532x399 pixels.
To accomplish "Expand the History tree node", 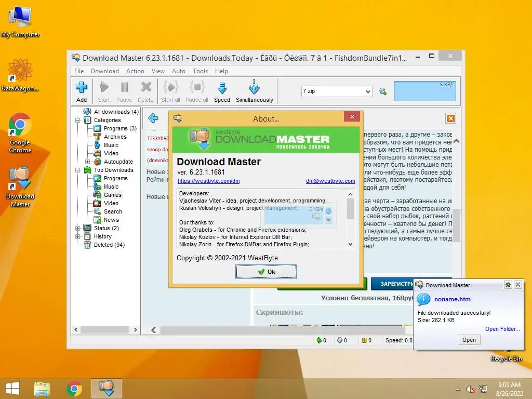I will (x=78, y=236).
